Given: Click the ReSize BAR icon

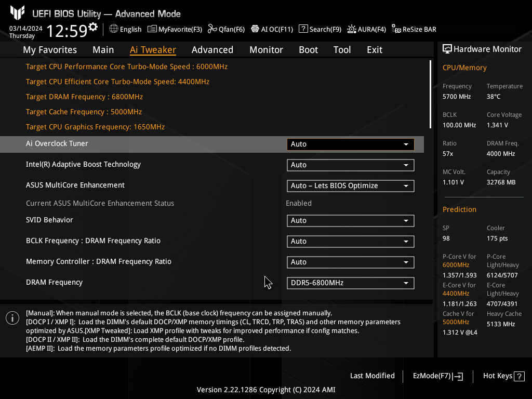Looking at the screenshot, I should point(396,29).
